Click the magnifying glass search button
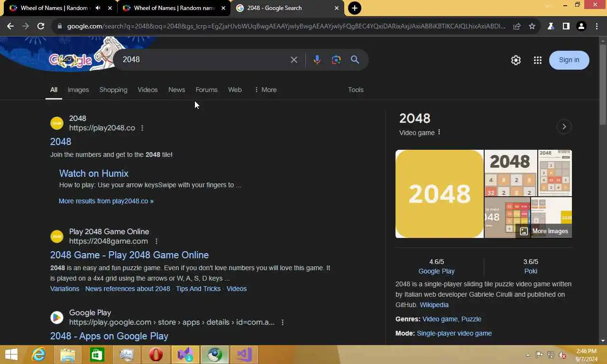 click(355, 60)
